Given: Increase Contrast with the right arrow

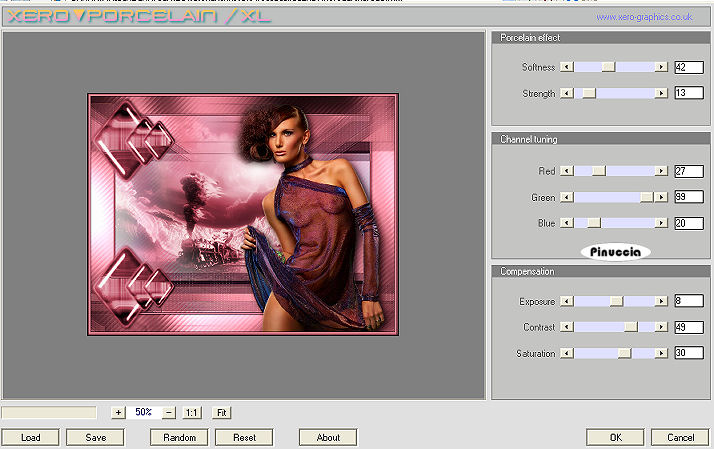Looking at the screenshot, I should [x=661, y=327].
